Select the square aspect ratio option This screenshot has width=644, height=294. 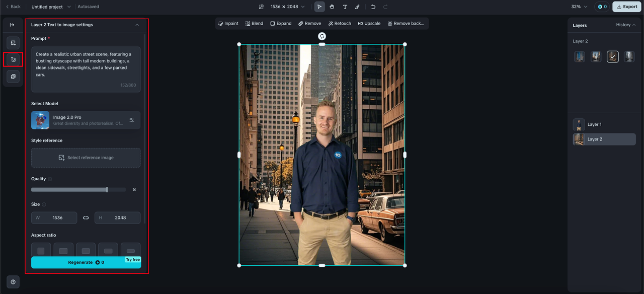[41, 251]
